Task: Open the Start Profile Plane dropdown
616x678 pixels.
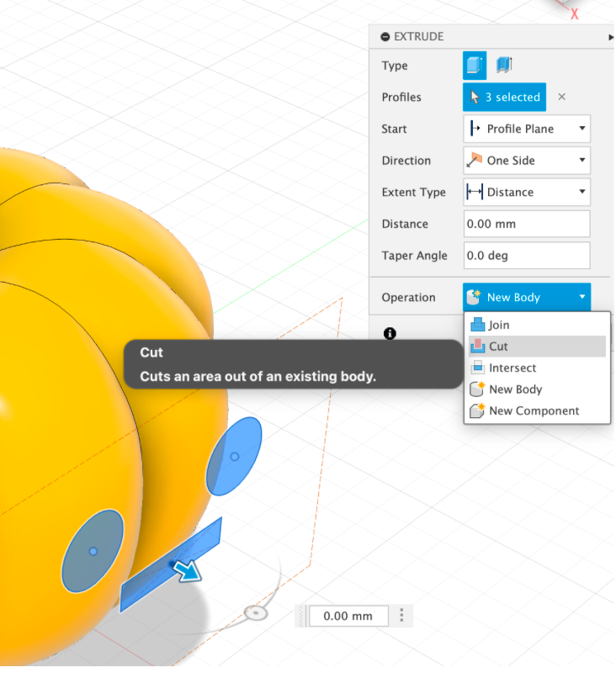Action: [527, 129]
